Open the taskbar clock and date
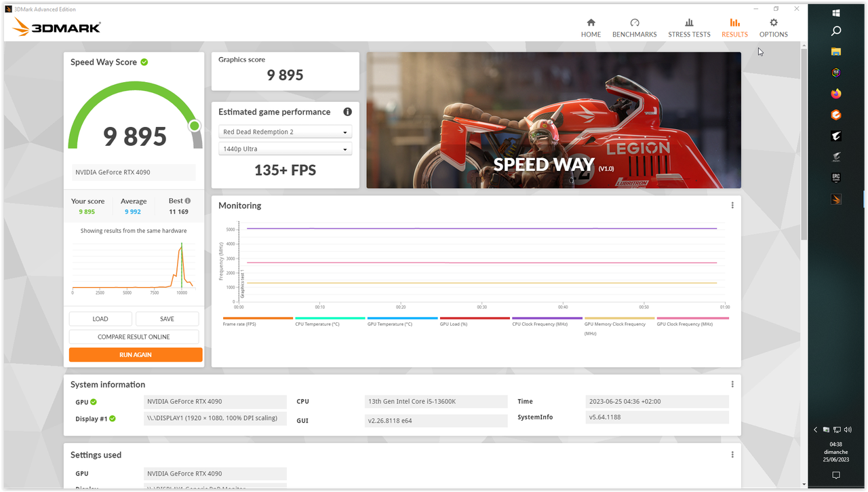The image size is (868, 492). [x=836, y=452]
